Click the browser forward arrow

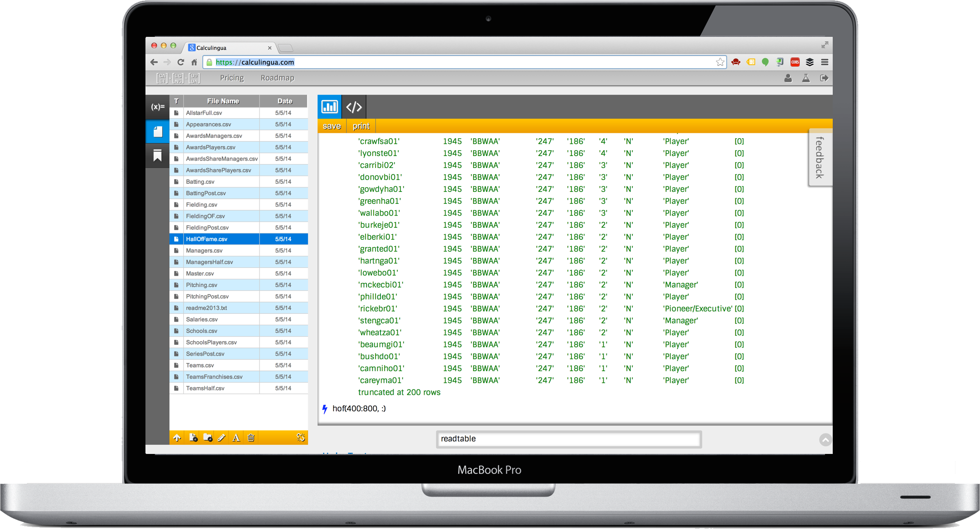coord(167,62)
